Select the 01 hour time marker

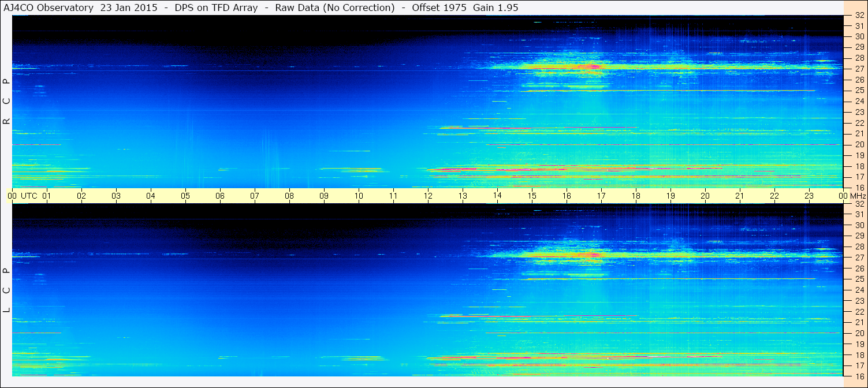click(x=47, y=196)
